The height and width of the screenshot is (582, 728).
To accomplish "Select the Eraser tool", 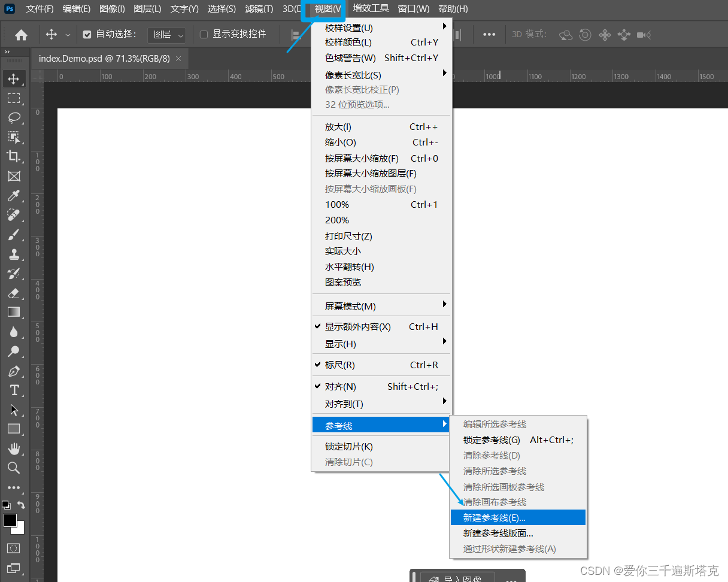I will (x=14, y=293).
